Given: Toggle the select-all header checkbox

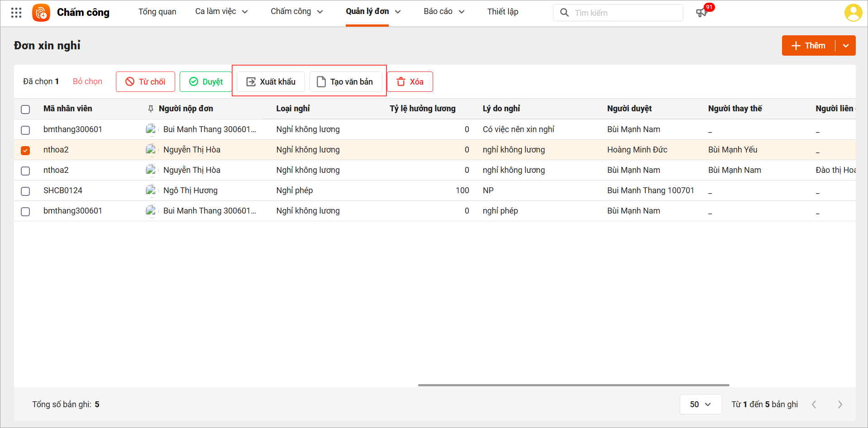Looking at the screenshot, I should pyautogui.click(x=25, y=109).
